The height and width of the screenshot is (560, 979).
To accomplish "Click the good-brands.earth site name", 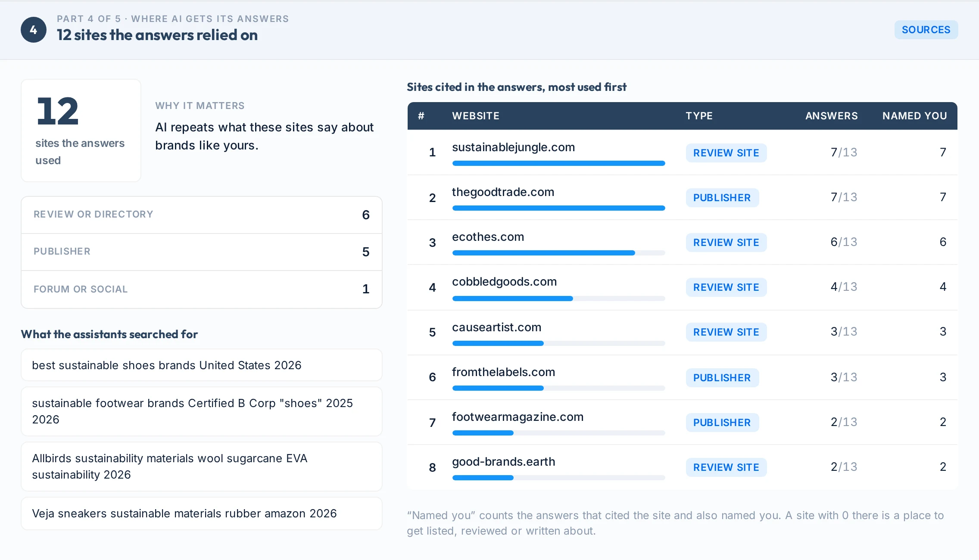I will click(503, 462).
